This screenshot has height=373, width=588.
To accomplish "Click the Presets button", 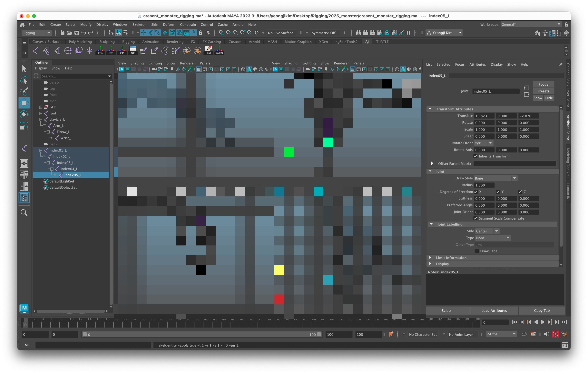I will click(x=543, y=91).
